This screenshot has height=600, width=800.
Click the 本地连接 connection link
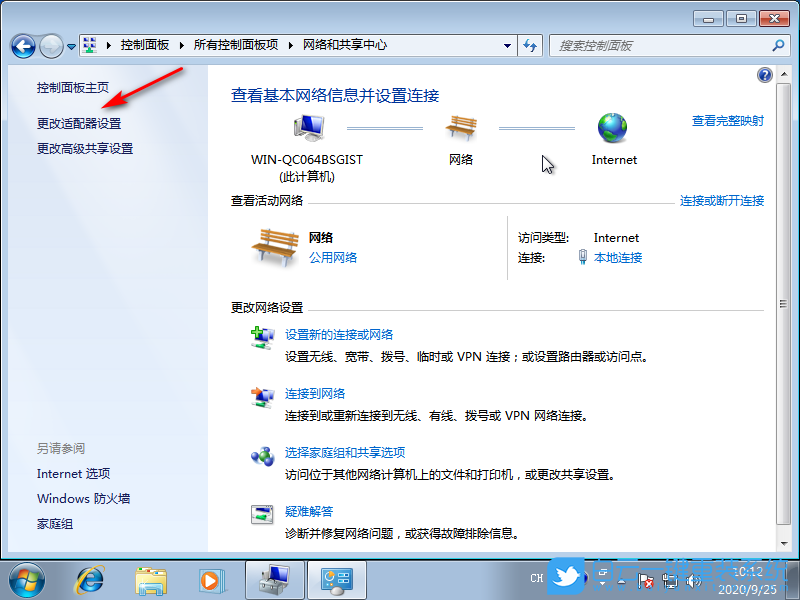click(617, 257)
